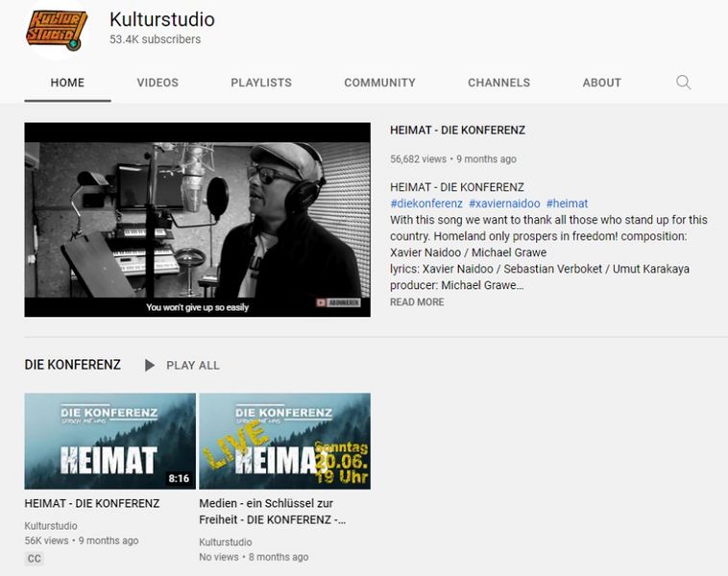Viewport: 728px width, 576px height.
Task: Click the #xaviernaidoo hashtag link
Action: [504, 204]
